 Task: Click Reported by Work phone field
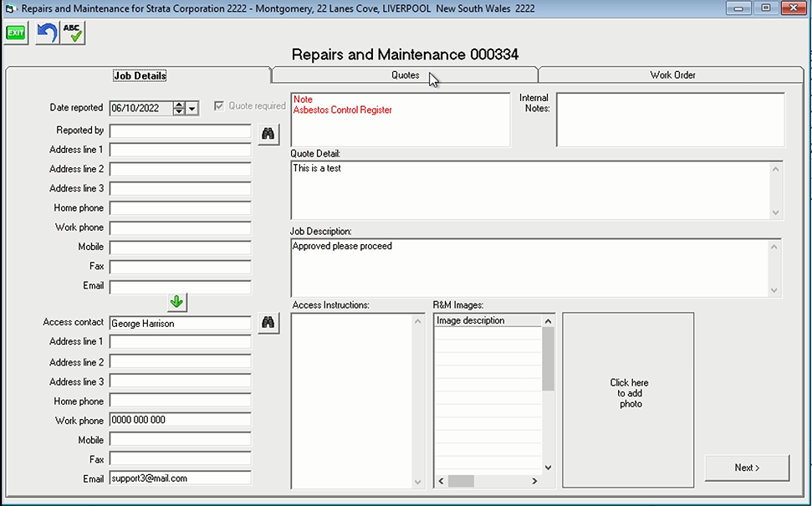tap(181, 227)
